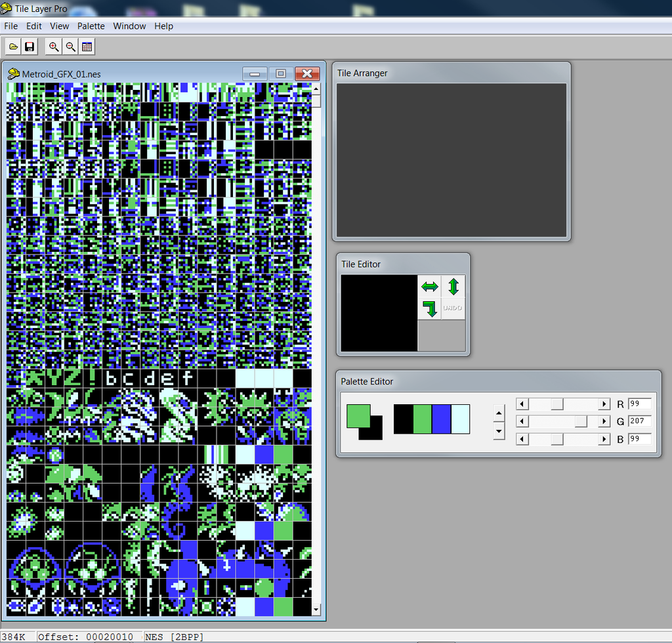This screenshot has height=643, width=672.
Task: Click the palette down stepper arrow
Action: (499, 431)
